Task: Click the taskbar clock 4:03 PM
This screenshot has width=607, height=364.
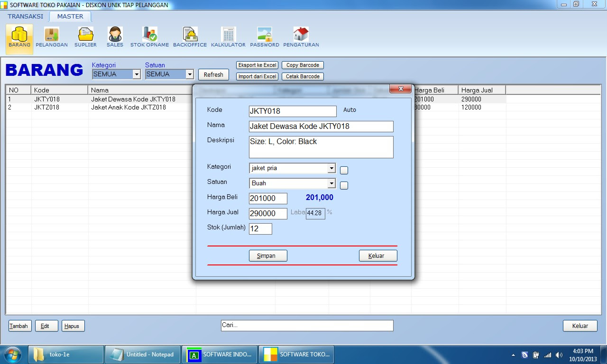Action: [583, 351]
